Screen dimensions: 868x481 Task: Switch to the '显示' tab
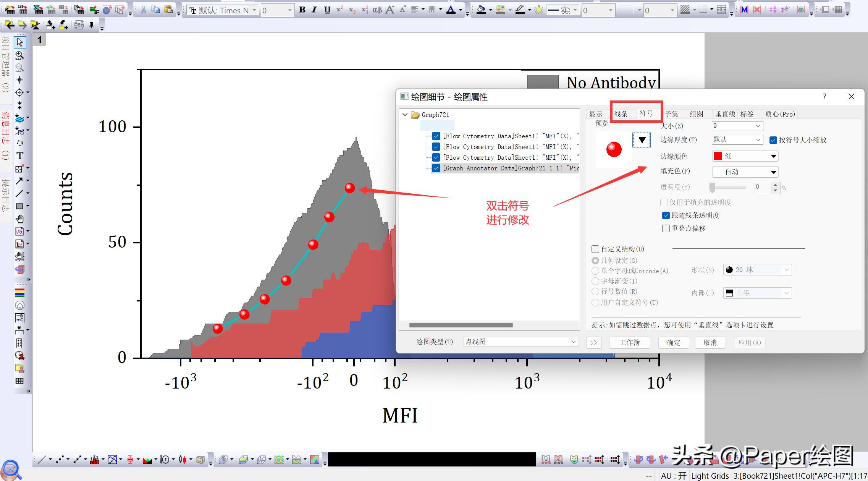pyautogui.click(x=596, y=114)
